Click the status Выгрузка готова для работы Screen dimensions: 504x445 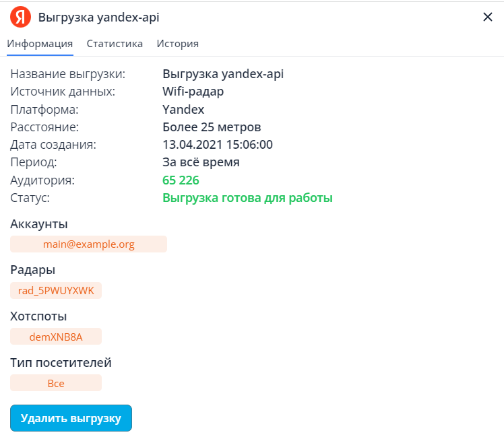tap(247, 198)
